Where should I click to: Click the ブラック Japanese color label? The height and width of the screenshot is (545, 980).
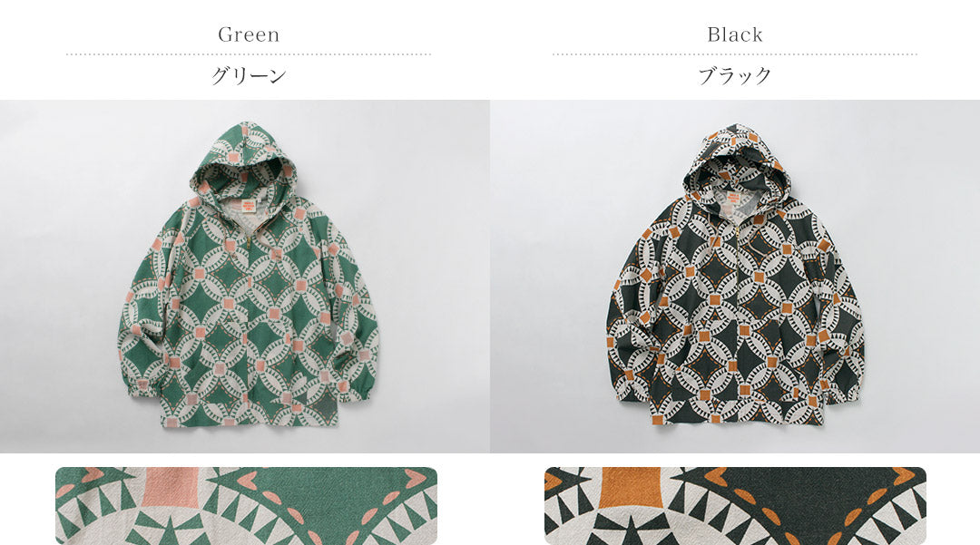pyautogui.click(x=735, y=75)
